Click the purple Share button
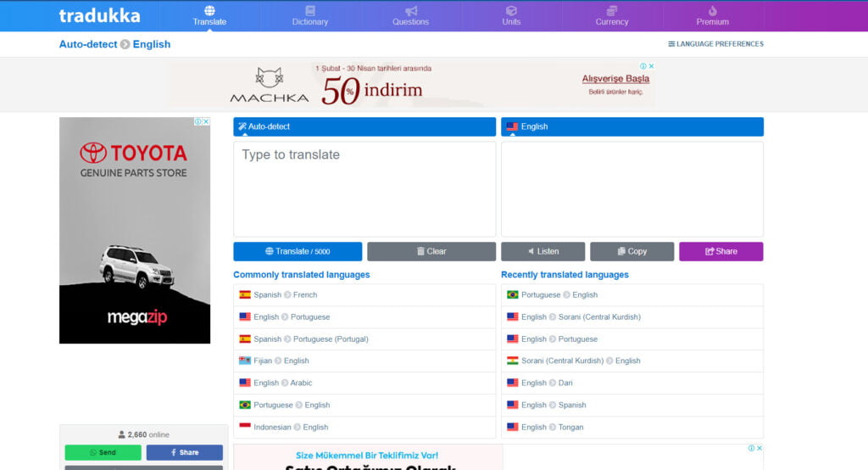The width and height of the screenshot is (868, 470). click(721, 251)
